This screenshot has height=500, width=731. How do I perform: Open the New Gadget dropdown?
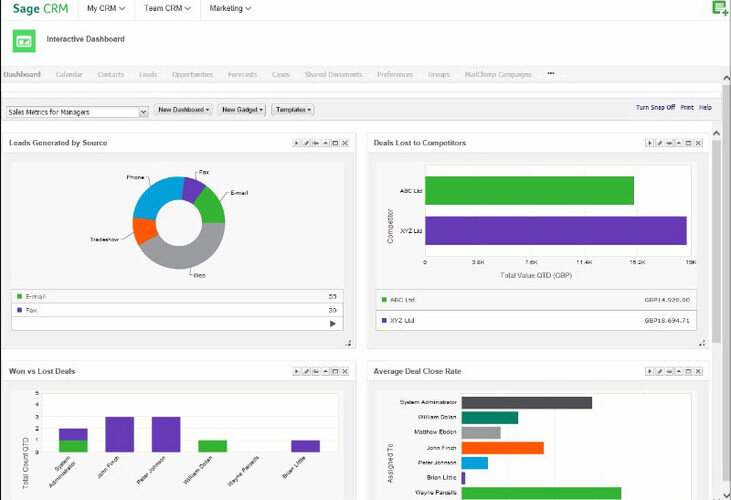coord(242,110)
